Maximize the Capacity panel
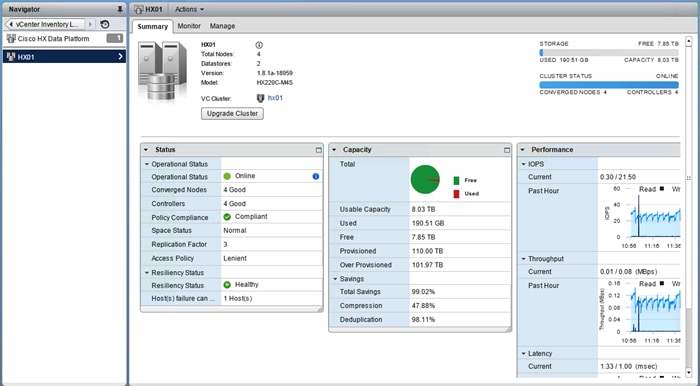The image size is (700, 386). [x=507, y=150]
